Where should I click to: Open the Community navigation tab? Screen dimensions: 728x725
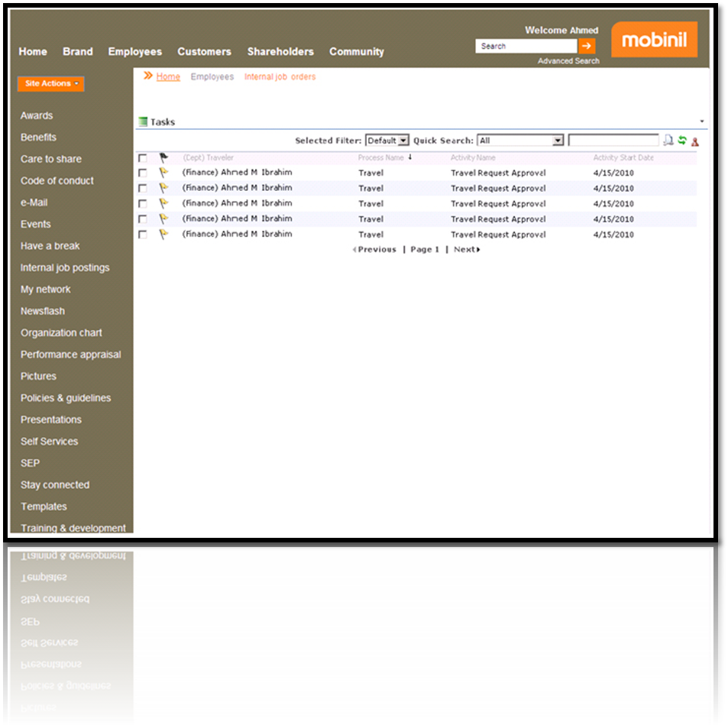[357, 51]
